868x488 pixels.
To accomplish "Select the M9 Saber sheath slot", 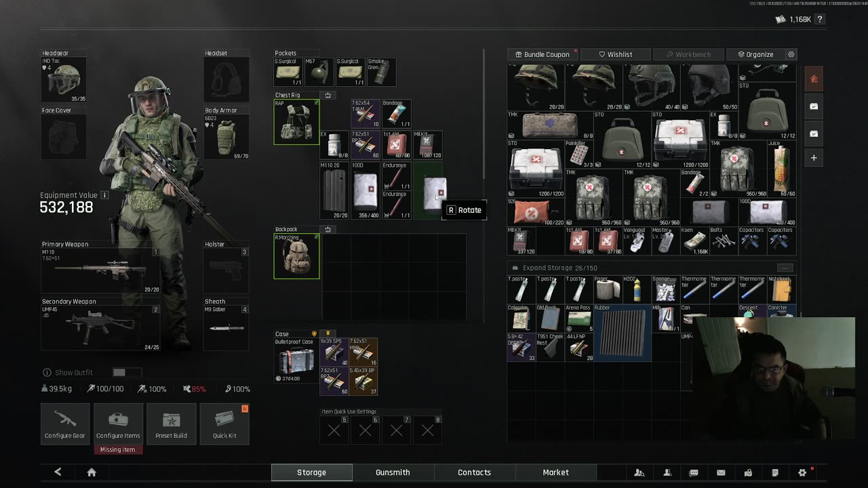I will tap(226, 328).
